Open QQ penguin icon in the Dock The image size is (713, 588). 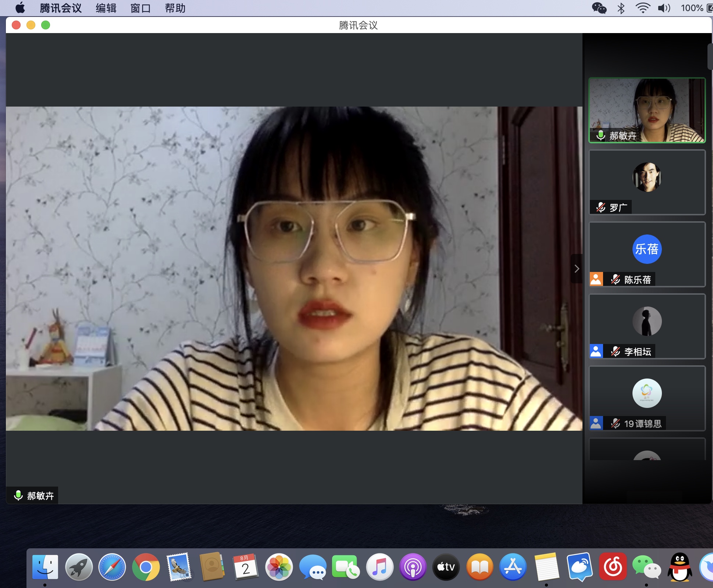pyautogui.click(x=680, y=567)
